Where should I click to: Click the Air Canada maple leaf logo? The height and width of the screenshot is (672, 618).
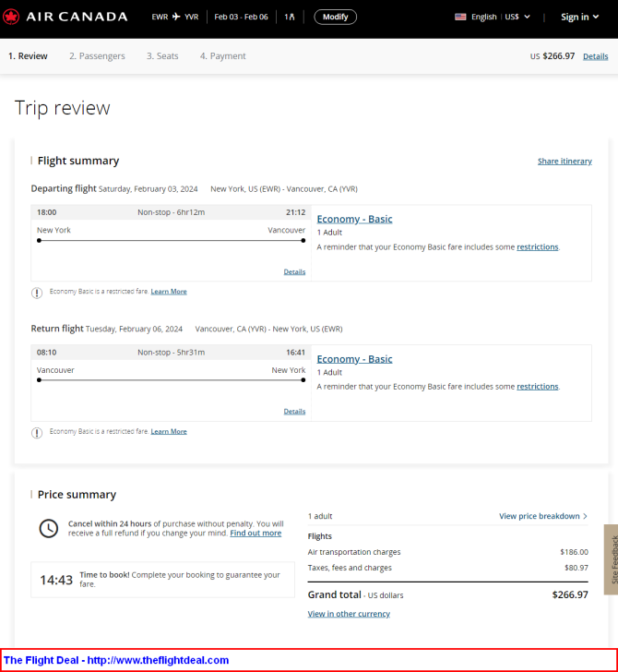(x=11, y=17)
